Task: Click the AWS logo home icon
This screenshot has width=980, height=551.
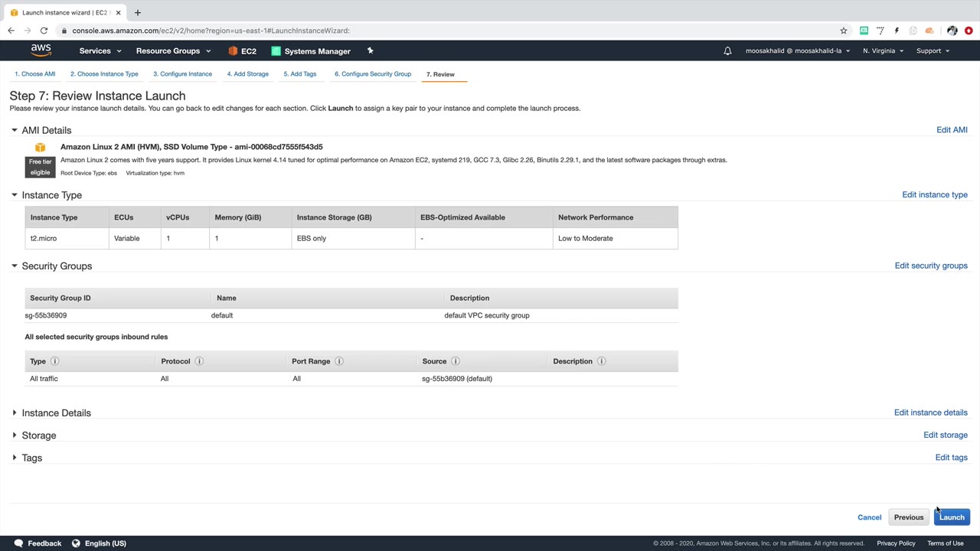Action: click(x=41, y=51)
